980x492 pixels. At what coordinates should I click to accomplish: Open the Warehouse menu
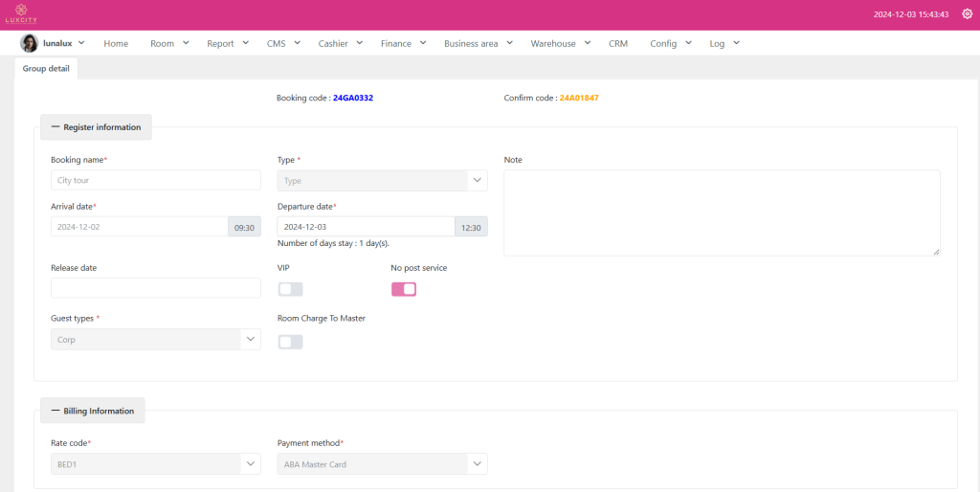coord(560,43)
